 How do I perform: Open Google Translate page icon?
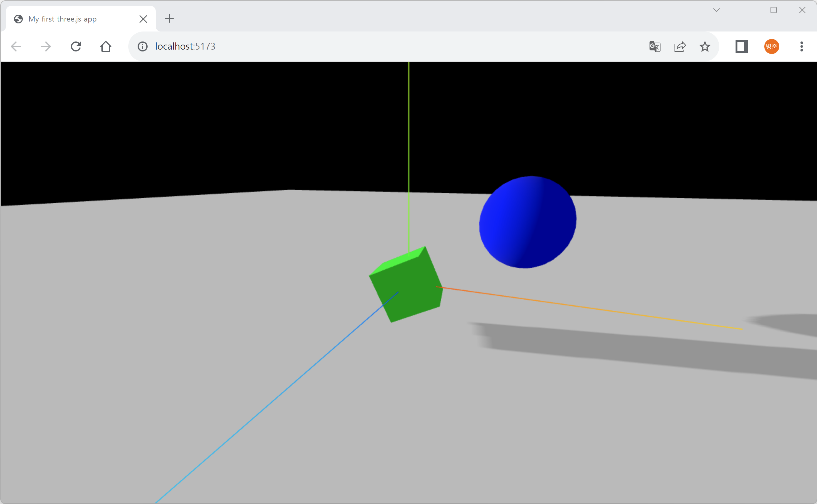tap(655, 46)
